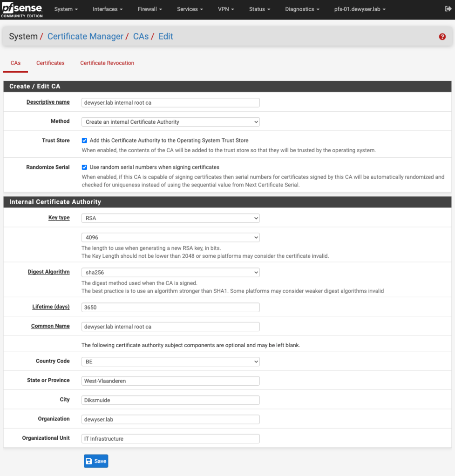455x476 pixels.
Task: Save the certificate authority
Action: 96,461
